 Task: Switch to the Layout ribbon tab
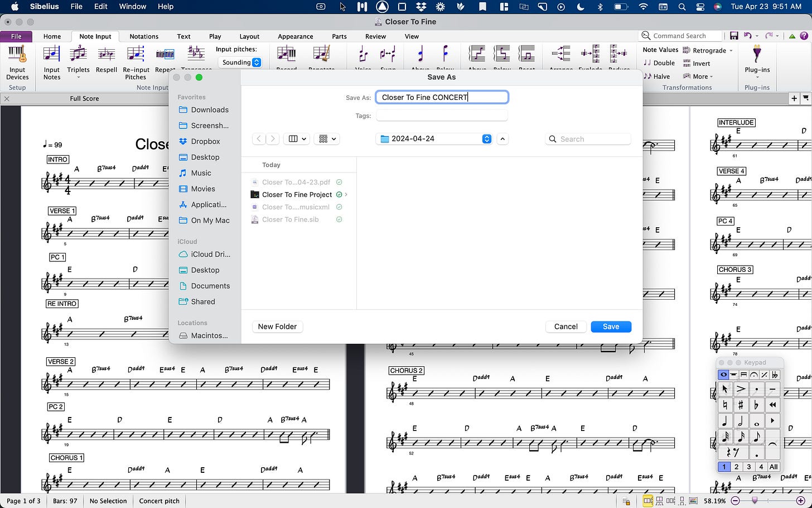(x=249, y=36)
